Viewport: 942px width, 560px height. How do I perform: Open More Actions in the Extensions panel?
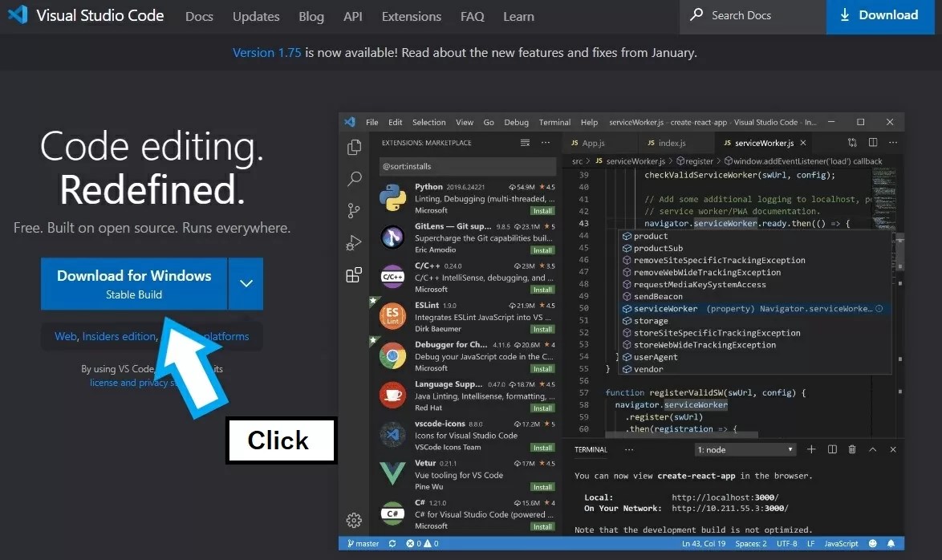(x=545, y=142)
